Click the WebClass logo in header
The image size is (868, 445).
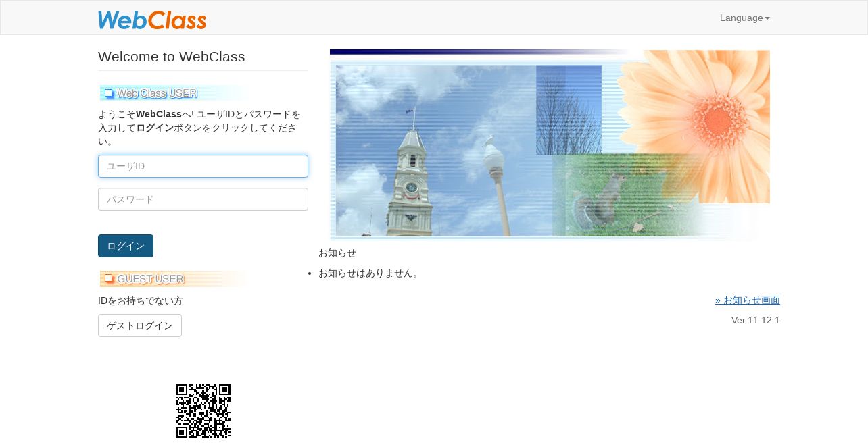click(152, 20)
